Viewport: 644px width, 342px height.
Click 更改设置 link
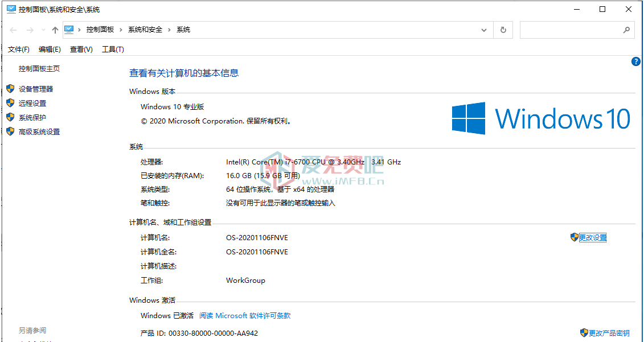[x=593, y=238]
